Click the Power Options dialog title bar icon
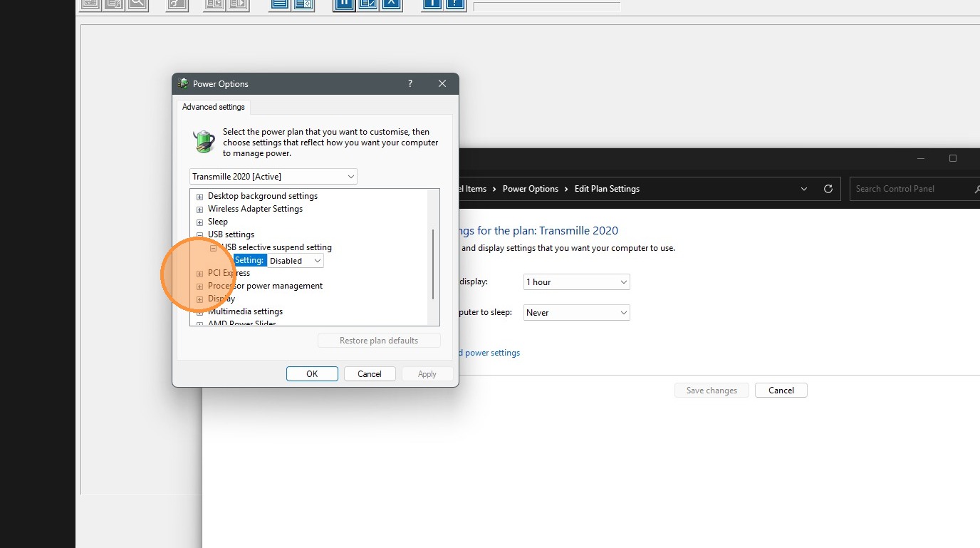The width and height of the screenshot is (980, 548). 183,83
